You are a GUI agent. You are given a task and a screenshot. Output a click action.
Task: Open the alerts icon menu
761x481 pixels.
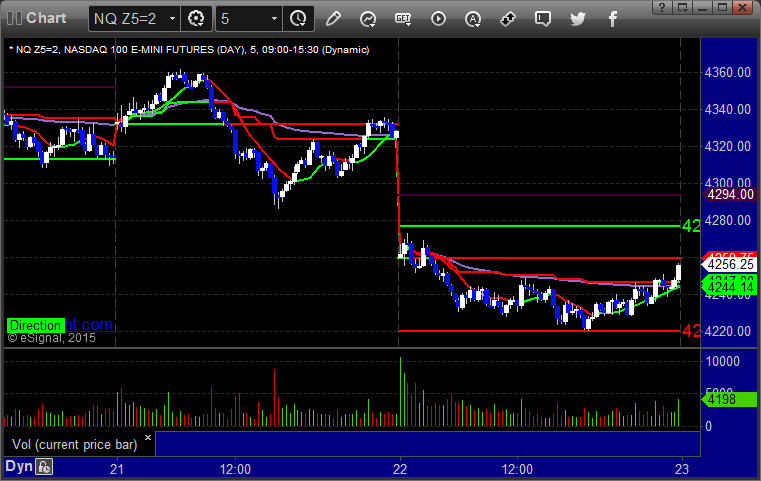pyautogui.click(x=473, y=19)
